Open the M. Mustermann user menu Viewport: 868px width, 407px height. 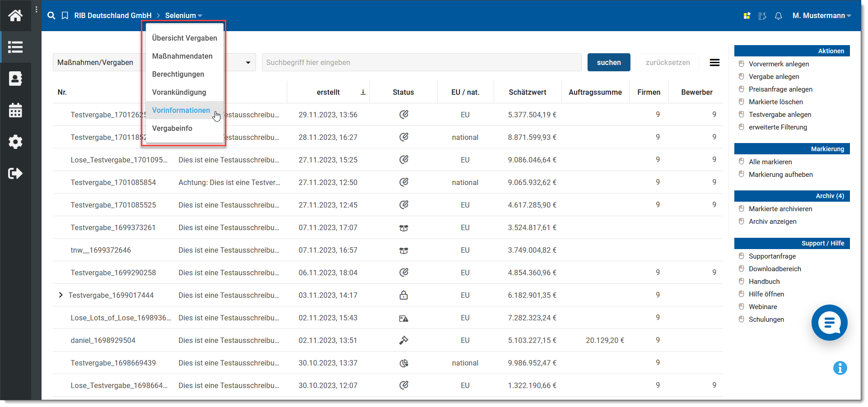pyautogui.click(x=821, y=16)
